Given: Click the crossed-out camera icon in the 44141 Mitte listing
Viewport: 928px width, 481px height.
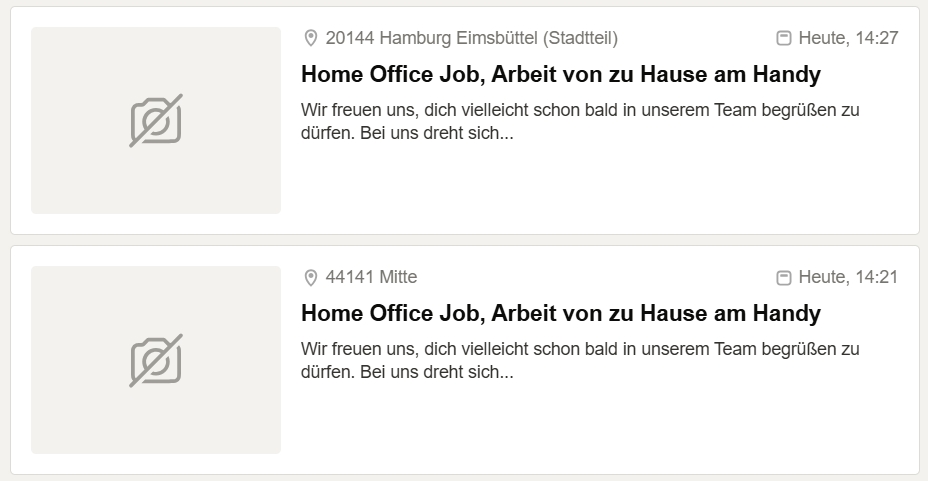Looking at the screenshot, I should click(x=156, y=360).
